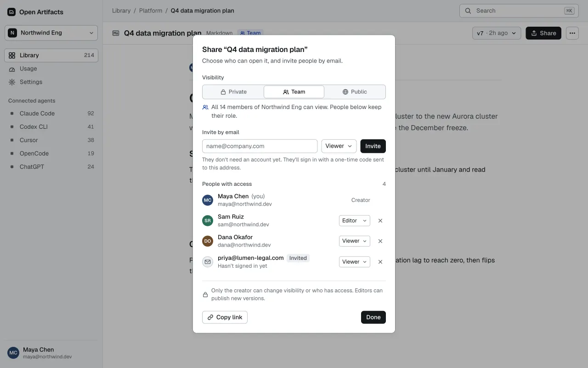The width and height of the screenshot is (588, 368).
Task: Click the Open Artifacts logo icon
Action: coord(11,12)
